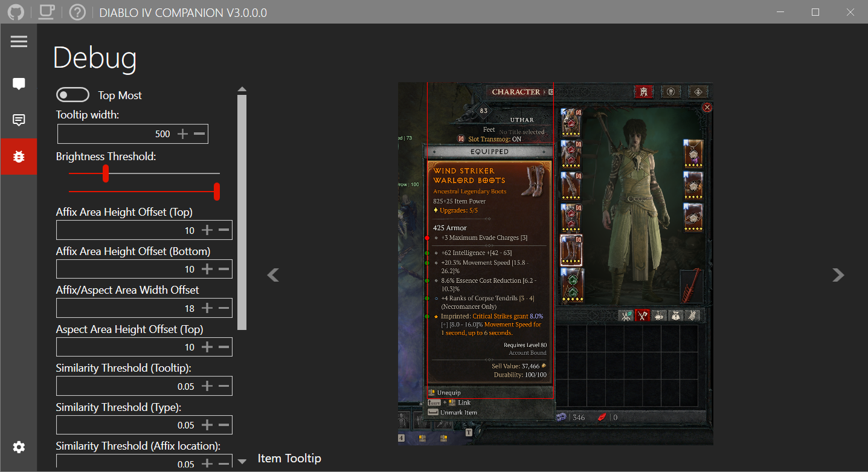Open the help question mark icon
The image size is (868, 472).
(77, 12)
